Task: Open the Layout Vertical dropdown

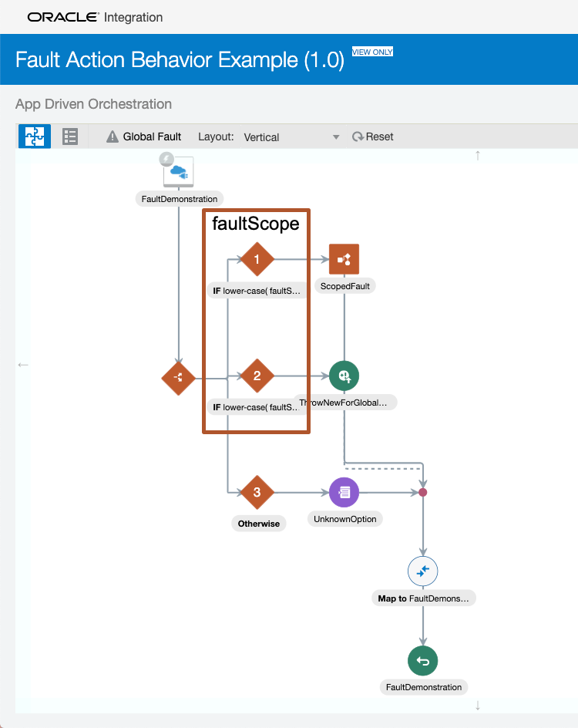Action: pyautogui.click(x=292, y=137)
